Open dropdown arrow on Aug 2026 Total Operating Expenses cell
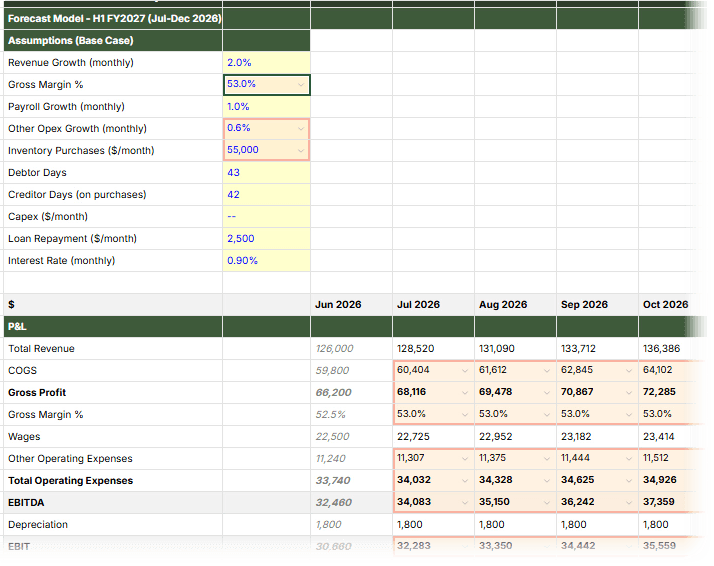714x566 pixels. click(x=546, y=480)
